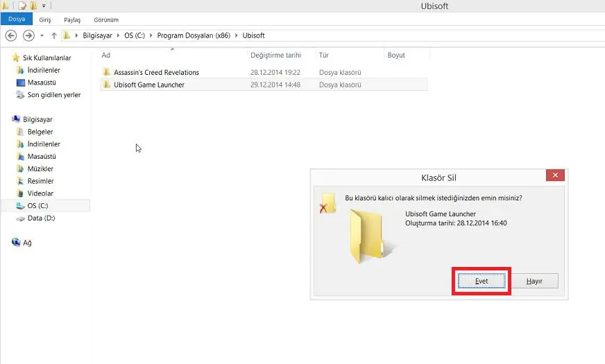The height and width of the screenshot is (364, 605).
Task: Open Videolar in the navigation pane
Action: pos(40,193)
